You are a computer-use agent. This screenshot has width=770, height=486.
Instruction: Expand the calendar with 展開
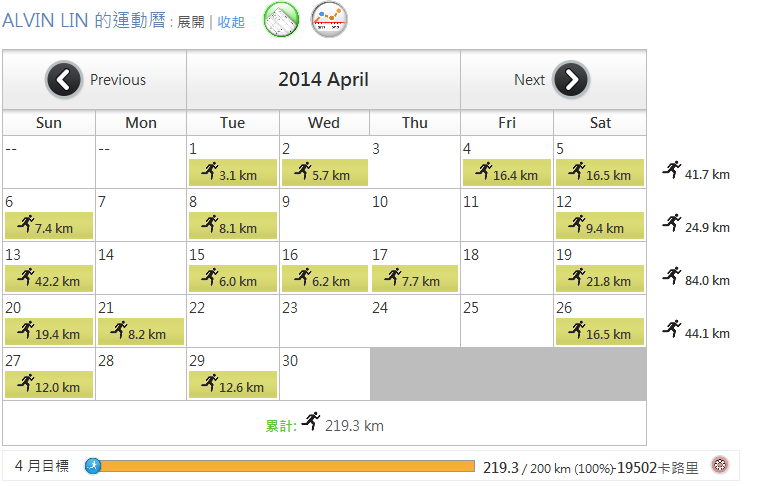pyautogui.click(x=191, y=22)
